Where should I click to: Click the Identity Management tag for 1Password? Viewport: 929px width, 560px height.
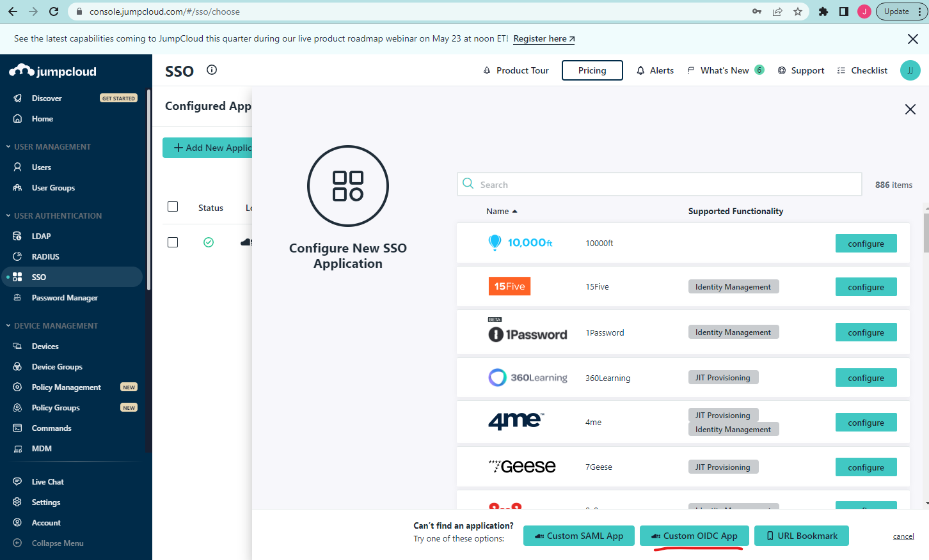[733, 332]
